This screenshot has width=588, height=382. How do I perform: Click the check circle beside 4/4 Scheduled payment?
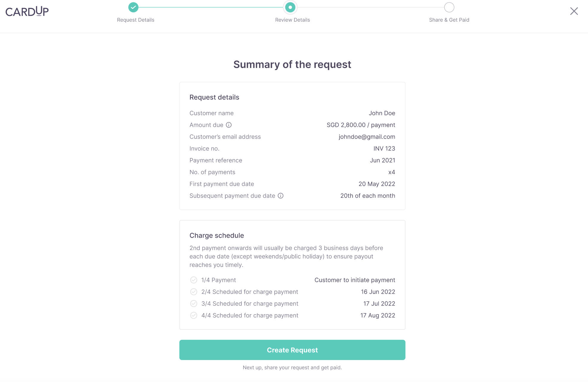tap(194, 315)
